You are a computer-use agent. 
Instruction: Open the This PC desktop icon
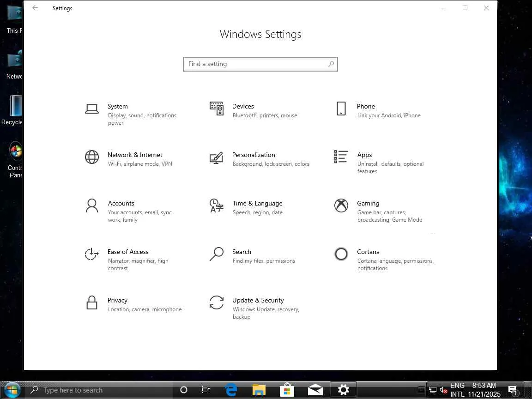(x=15, y=20)
